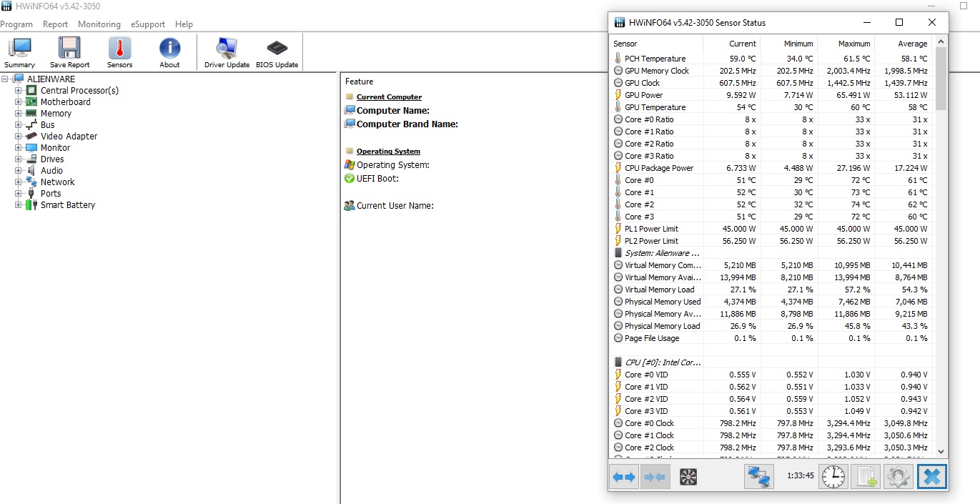The height and width of the screenshot is (504, 980).
Task: Expand the Motherboard tree node
Action: [19, 102]
